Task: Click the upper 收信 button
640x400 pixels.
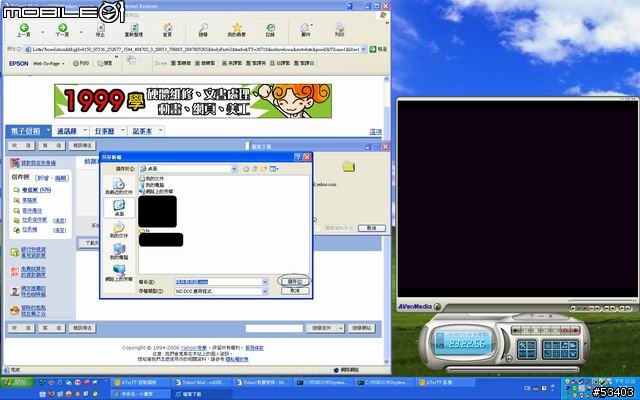Action: click(21, 145)
